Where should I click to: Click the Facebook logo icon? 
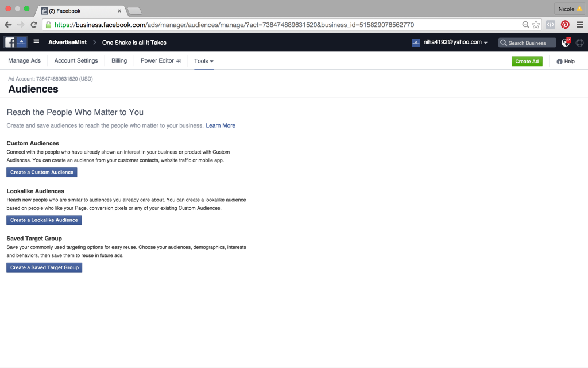click(x=9, y=41)
